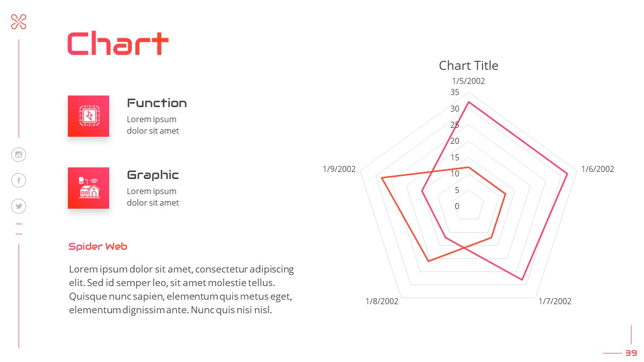Click the Spider Web subtitle
This screenshot has height=362, width=644.
(x=98, y=246)
